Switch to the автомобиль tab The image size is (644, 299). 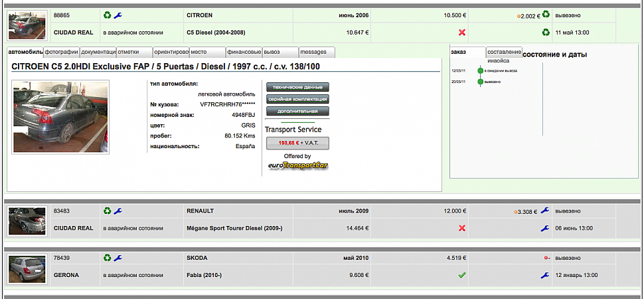click(x=25, y=52)
